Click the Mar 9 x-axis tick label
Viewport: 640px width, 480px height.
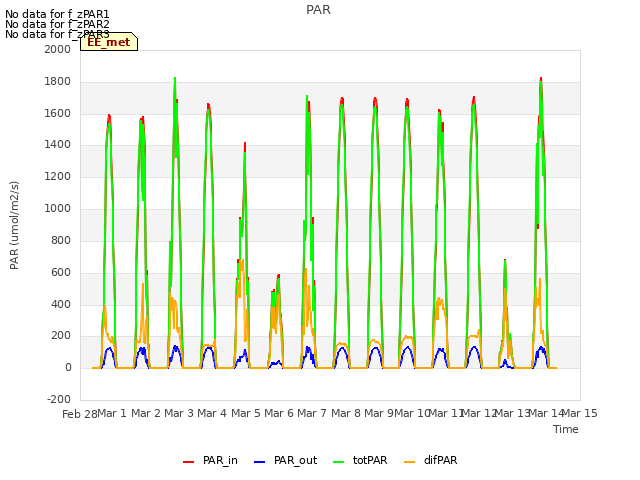379,413
